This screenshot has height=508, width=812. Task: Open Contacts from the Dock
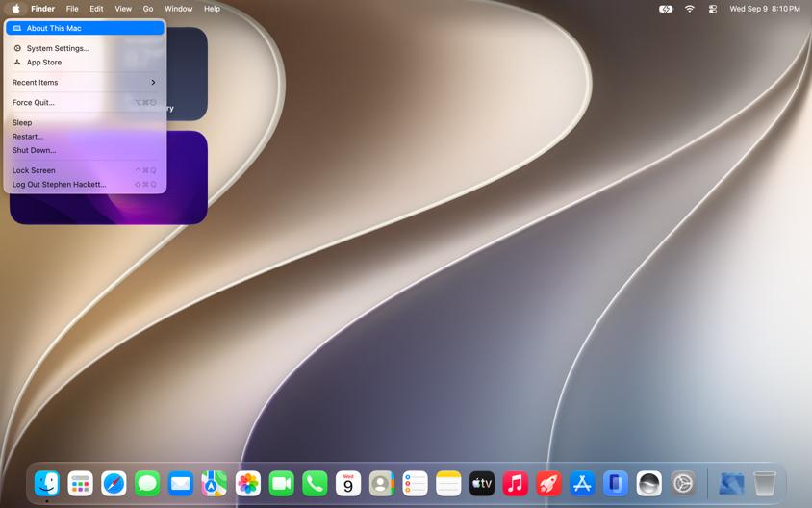click(382, 484)
